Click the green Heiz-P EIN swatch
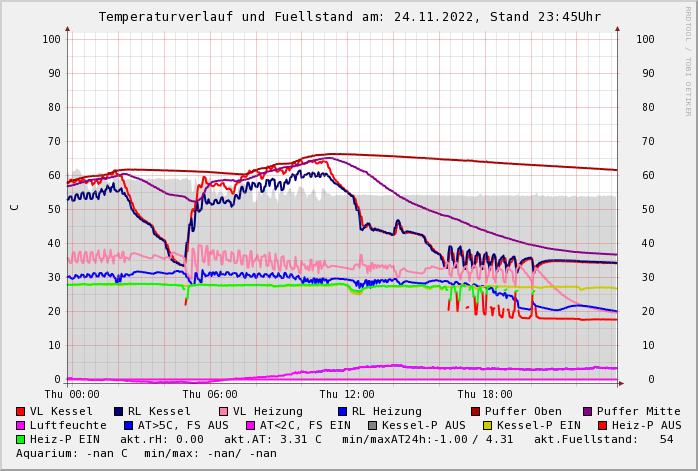 (21, 439)
